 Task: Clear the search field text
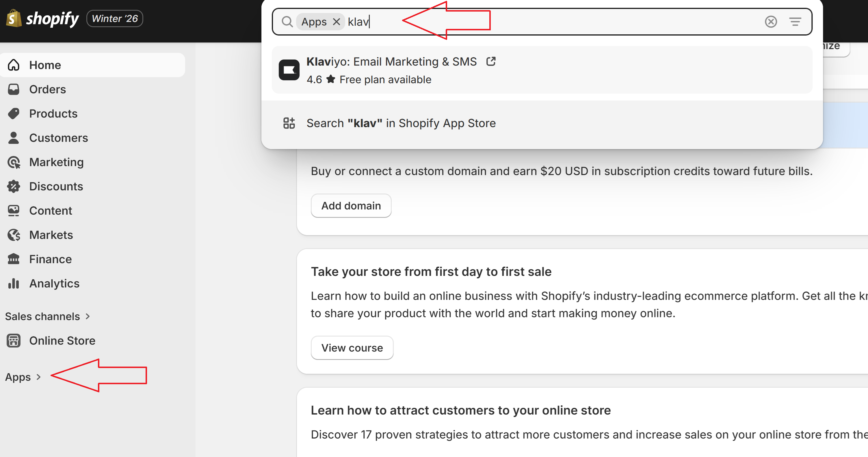pyautogui.click(x=771, y=22)
